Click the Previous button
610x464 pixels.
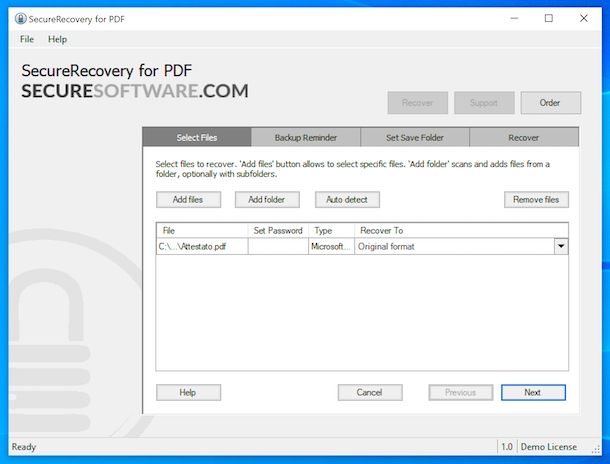coord(461,392)
